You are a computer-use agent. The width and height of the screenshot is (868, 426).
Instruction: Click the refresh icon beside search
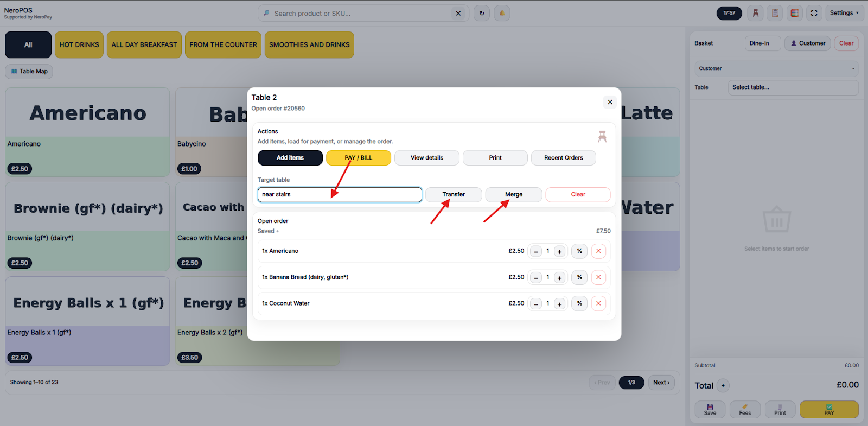[x=482, y=13]
